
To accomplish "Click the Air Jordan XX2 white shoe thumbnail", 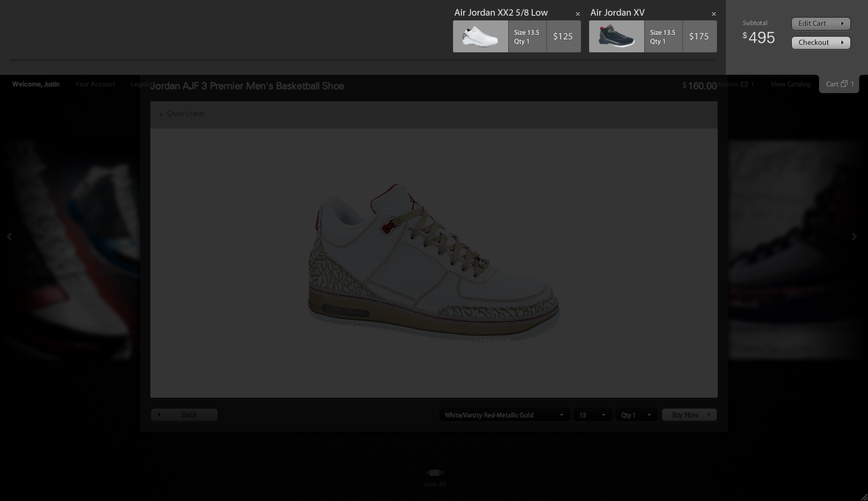I will pyautogui.click(x=480, y=36).
